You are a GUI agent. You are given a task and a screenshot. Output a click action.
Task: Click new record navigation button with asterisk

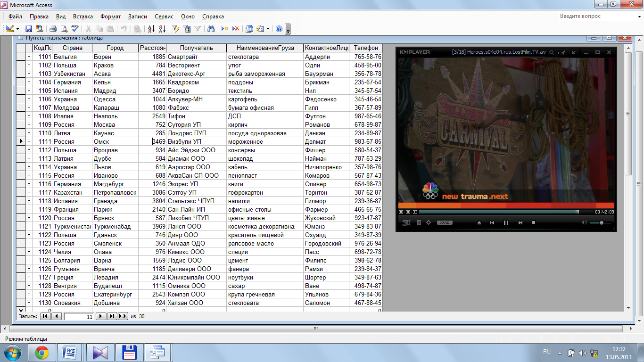123,316
